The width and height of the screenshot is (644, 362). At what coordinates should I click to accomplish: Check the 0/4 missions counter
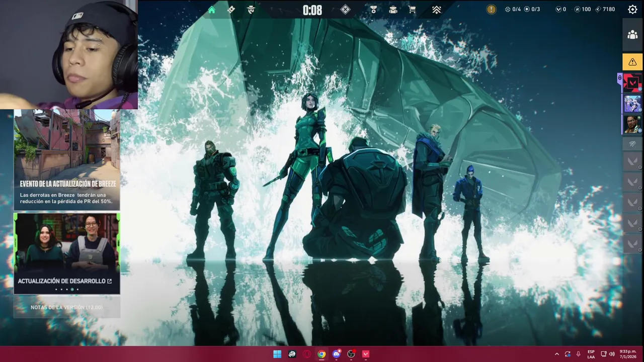pos(513,10)
